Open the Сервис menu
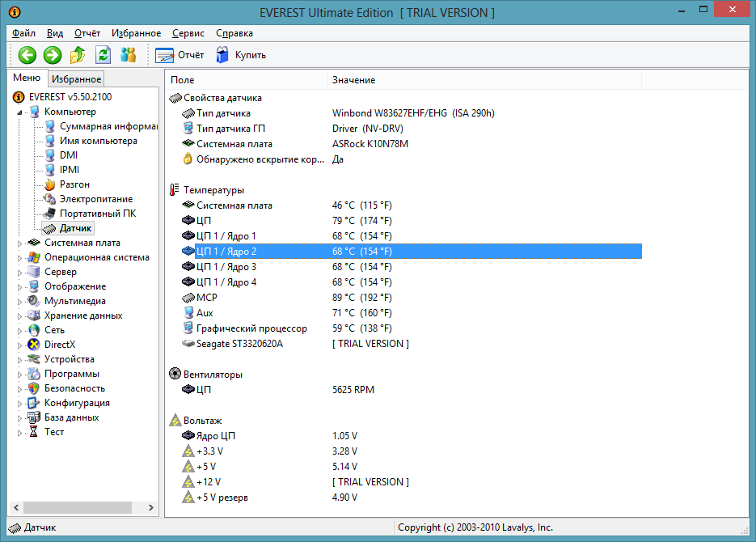756x542 pixels. (x=188, y=33)
